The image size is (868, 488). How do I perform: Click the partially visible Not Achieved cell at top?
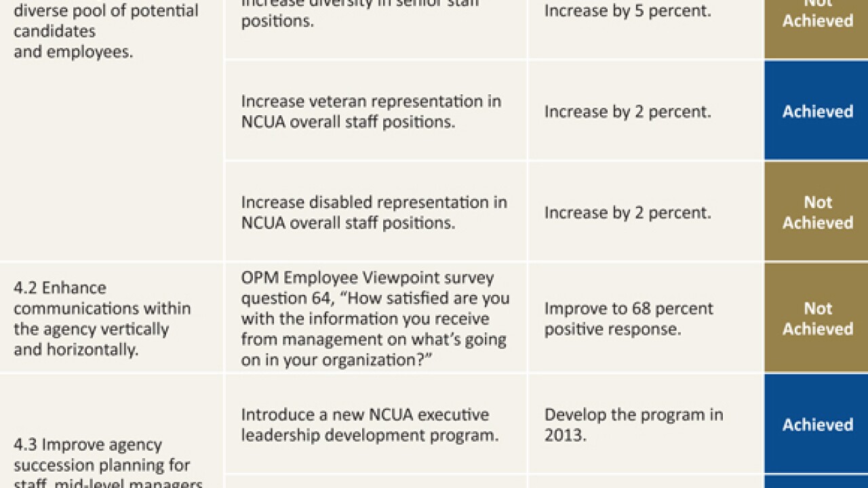click(817, 17)
